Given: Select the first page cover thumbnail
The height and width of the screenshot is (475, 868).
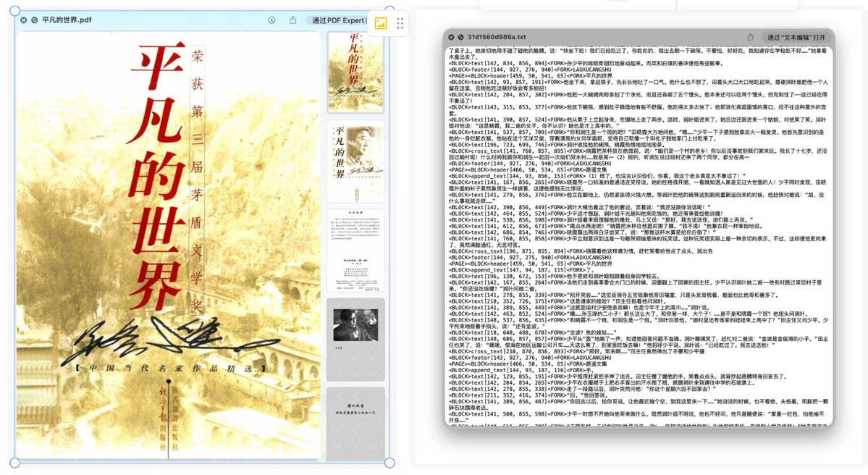Looking at the screenshot, I should tap(355, 72).
